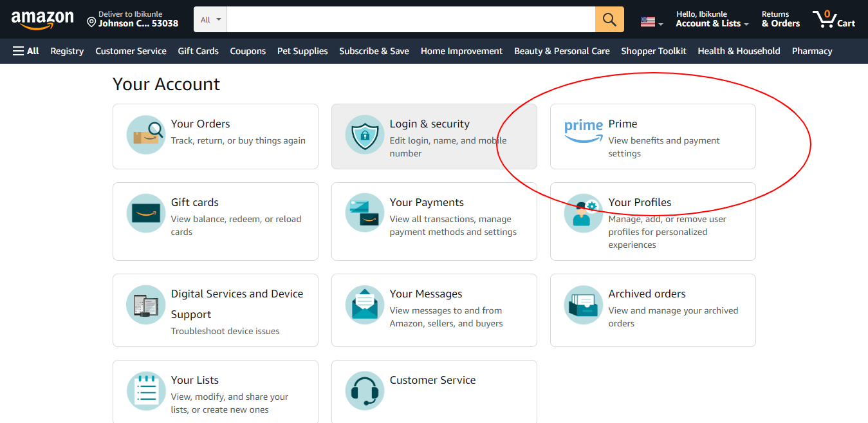Open Subscribe & Save in the navigation bar
The width and height of the screenshot is (868, 423).
pyautogui.click(x=374, y=51)
